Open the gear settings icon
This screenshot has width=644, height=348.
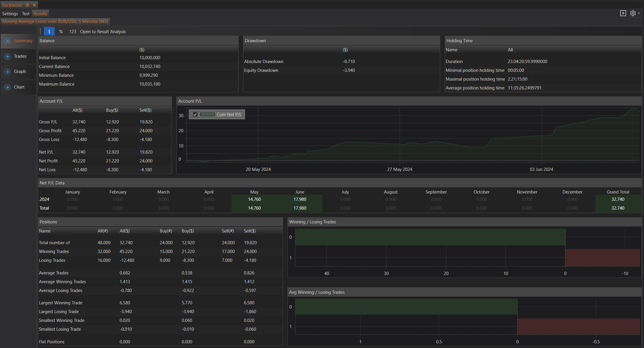[633, 13]
